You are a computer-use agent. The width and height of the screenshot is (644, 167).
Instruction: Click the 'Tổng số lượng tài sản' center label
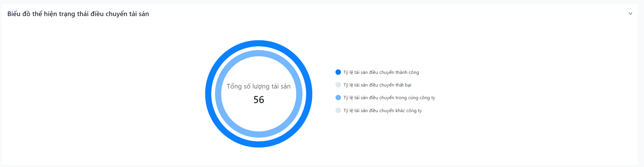(x=259, y=86)
